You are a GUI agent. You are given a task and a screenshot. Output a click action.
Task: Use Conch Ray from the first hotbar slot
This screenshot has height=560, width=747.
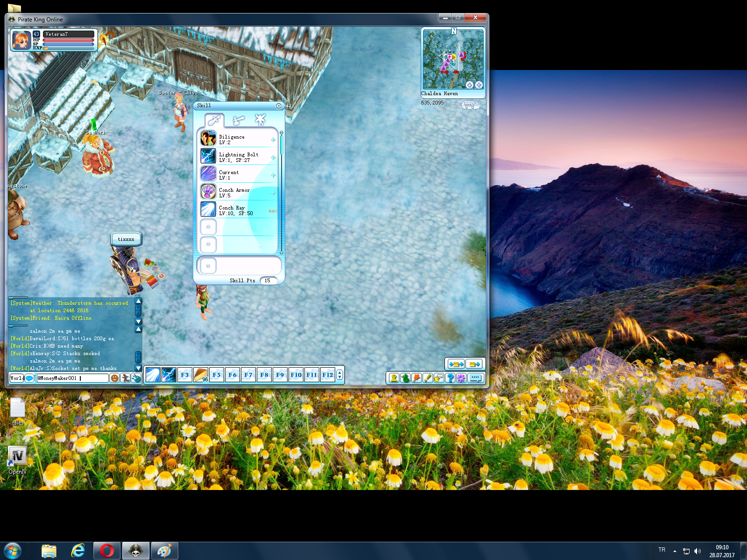153,375
